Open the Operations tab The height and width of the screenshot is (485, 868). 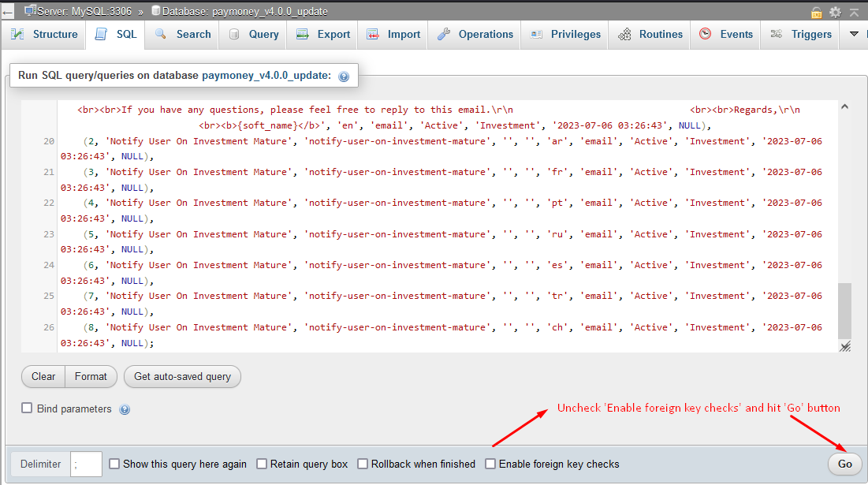475,35
